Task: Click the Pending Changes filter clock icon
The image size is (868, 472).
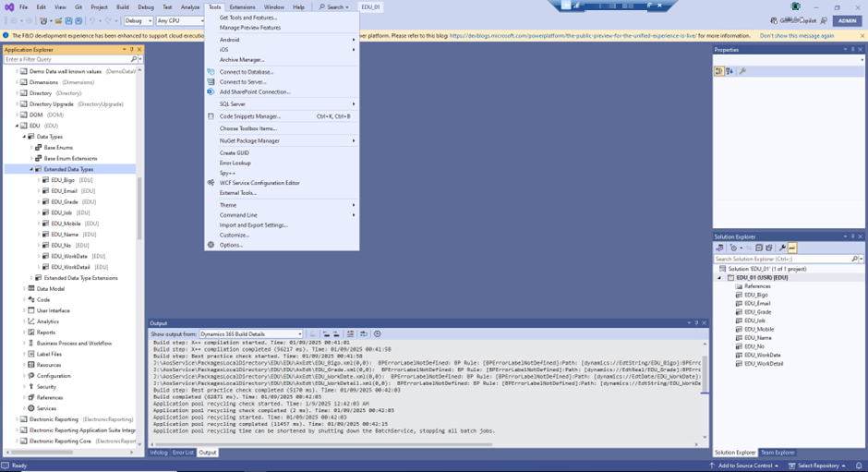Action: [x=734, y=248]
